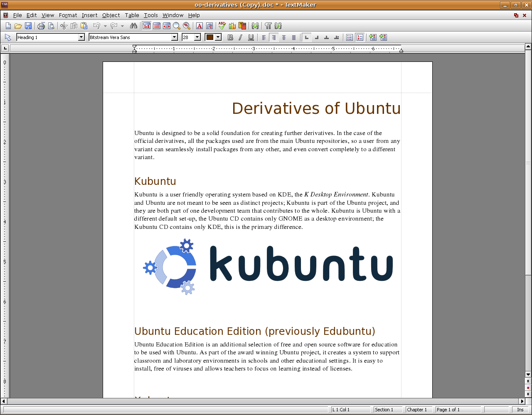Click the brown font color swatch
The height and width of the screenshot is (415, 532).
210,37
